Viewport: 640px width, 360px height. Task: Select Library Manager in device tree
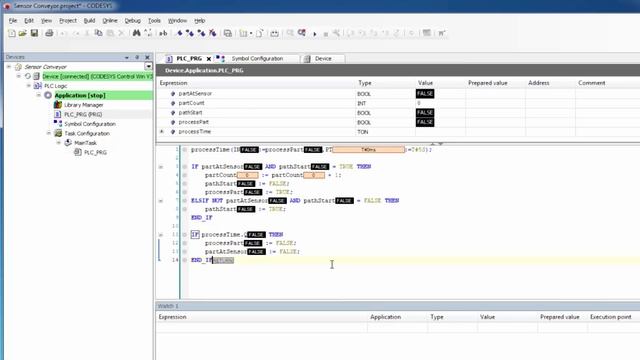click(x=84, y=105)
